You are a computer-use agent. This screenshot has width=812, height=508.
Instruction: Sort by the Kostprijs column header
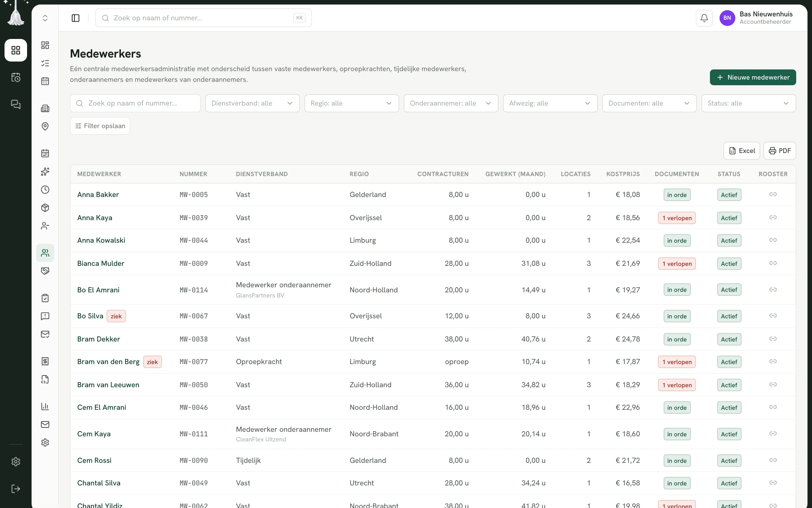pyautogui.click(x=623, y=174)
